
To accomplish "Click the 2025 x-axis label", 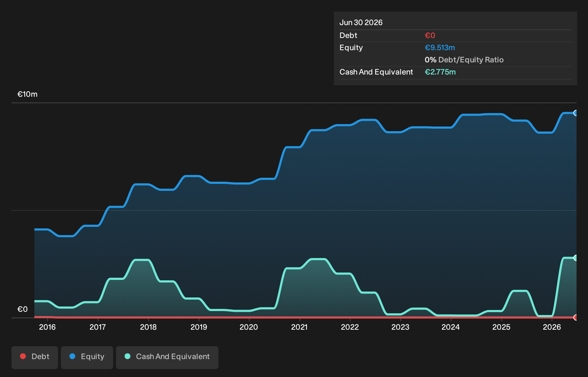I will point(501,327).
